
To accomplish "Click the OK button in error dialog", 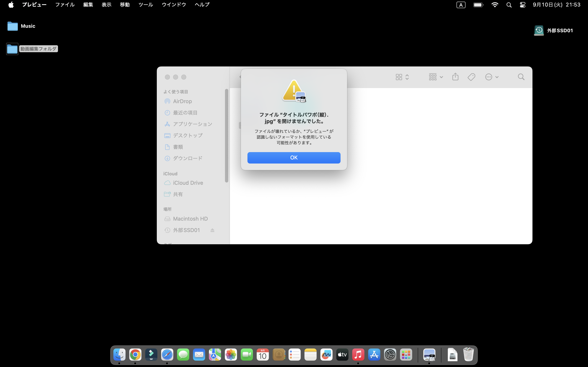I will tap(294, 158).
